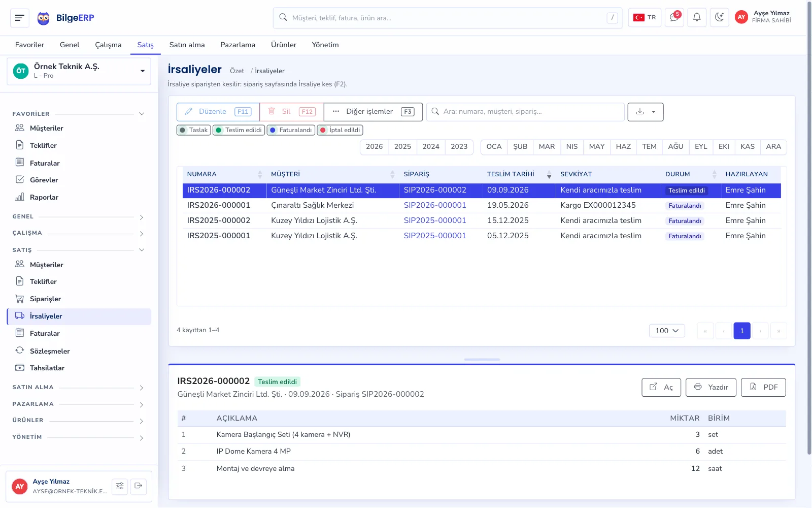Focus the irsaliye table search box
812x508 pixels.
pyautogui.click(x=526, y=112)
